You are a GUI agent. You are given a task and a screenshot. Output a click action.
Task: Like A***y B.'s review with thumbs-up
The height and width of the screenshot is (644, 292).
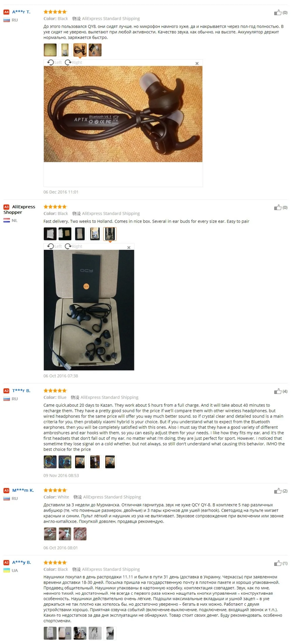click(277, 563)
